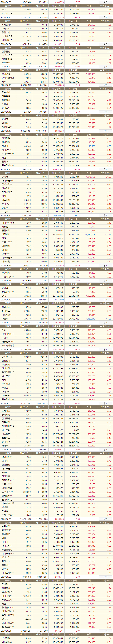Viewport: 113px width, 644px height.
Task: Click 닫기 button on the 2020.06.26 row
Action: (106, 2)
